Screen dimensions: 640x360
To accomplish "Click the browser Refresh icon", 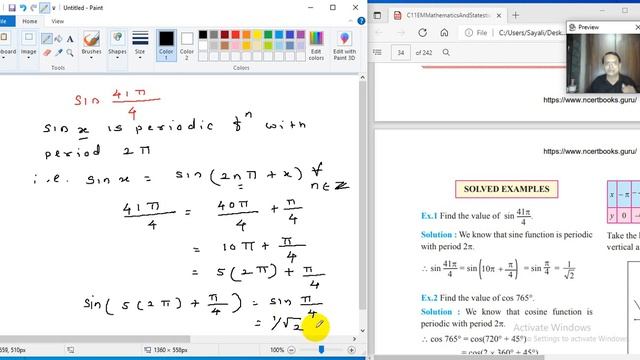I will pyautogui.click(x=422, y=33).
